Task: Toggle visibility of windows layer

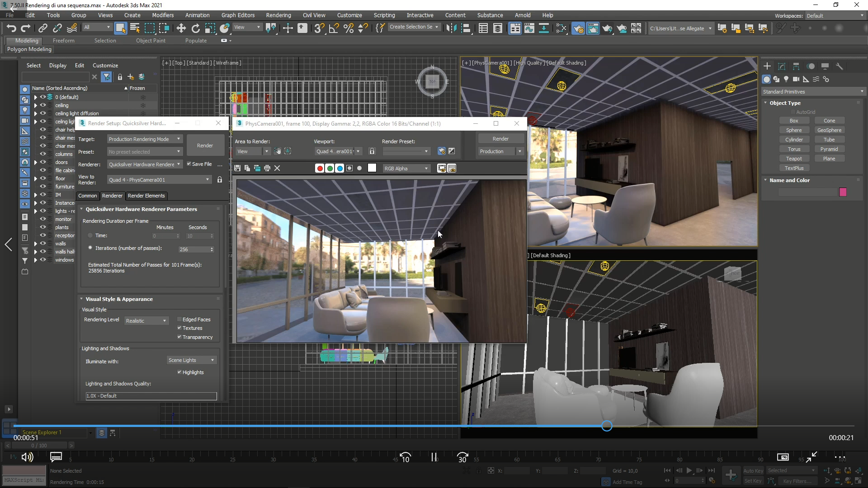Action: (x=43, y=259)
